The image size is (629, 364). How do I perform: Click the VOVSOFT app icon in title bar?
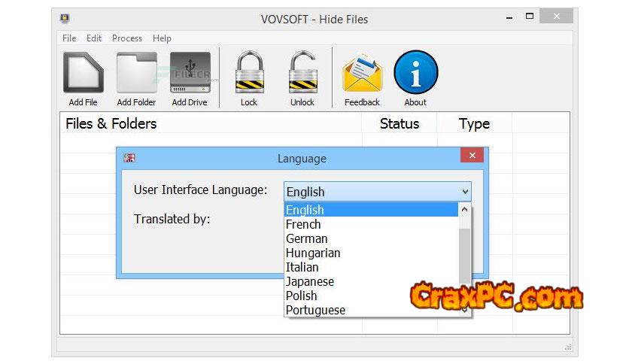(65, 18)
